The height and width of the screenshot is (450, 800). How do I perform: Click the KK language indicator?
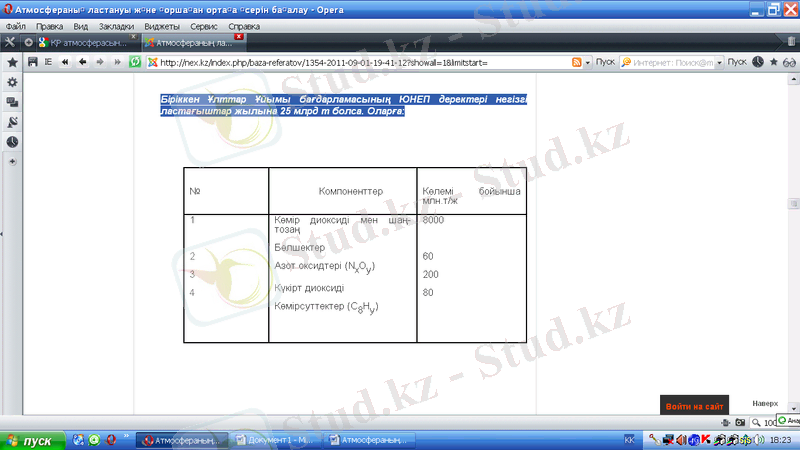629,440
